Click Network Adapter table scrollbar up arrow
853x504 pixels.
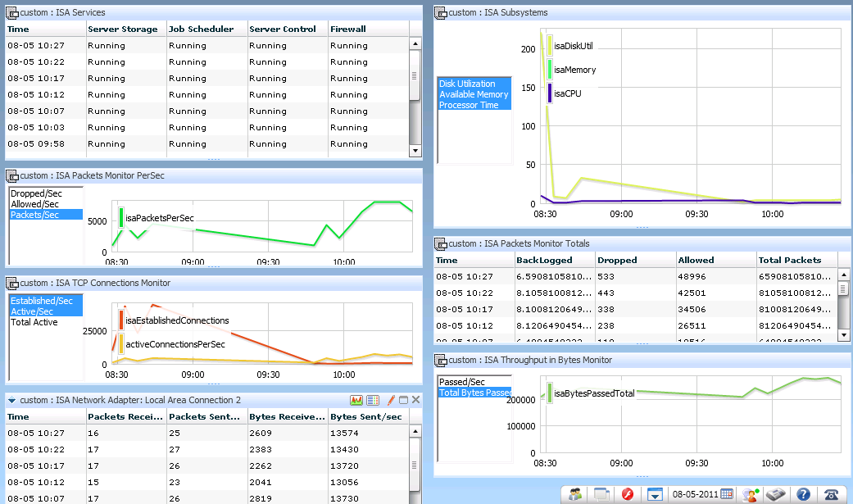[x=415, y=432]
